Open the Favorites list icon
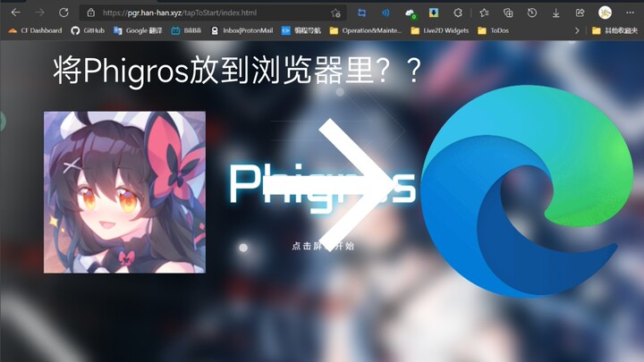The image size is (644, 362). pos(484,13)
